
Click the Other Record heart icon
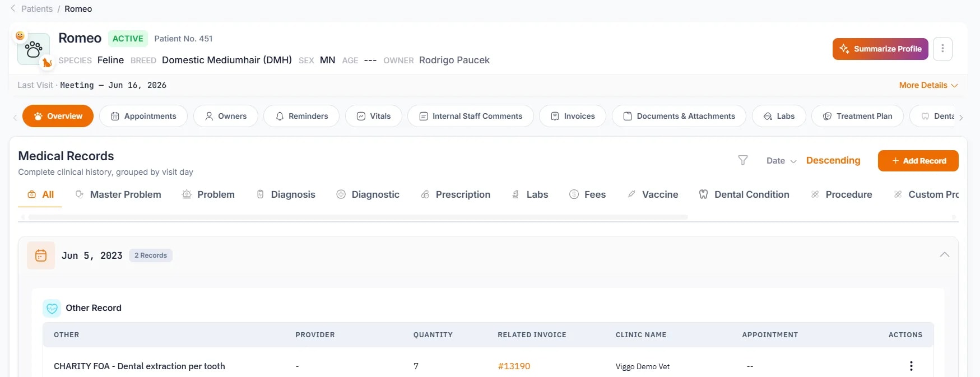point(52,308)
